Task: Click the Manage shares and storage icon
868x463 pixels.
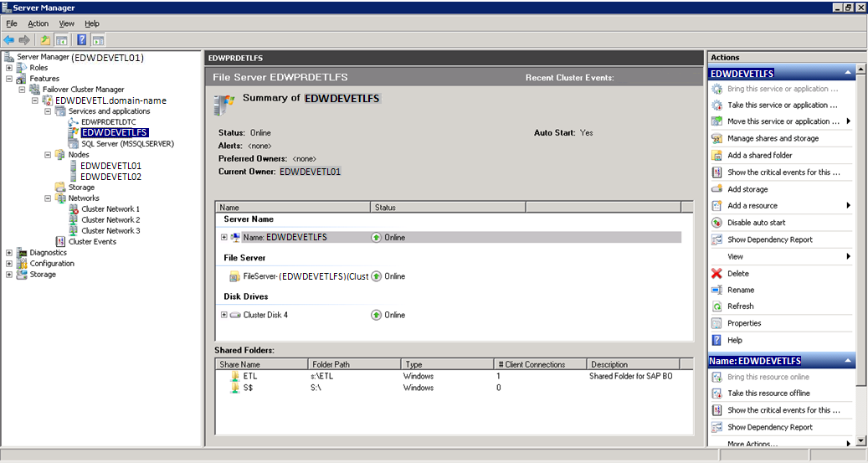Action: pyautogui.click(x=716, y=138)
